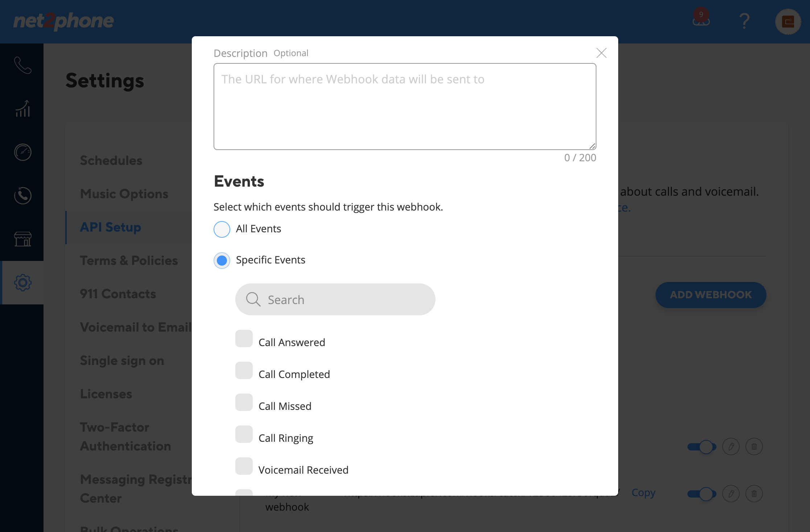Check the Call Missed checkbox

[244, 402]
